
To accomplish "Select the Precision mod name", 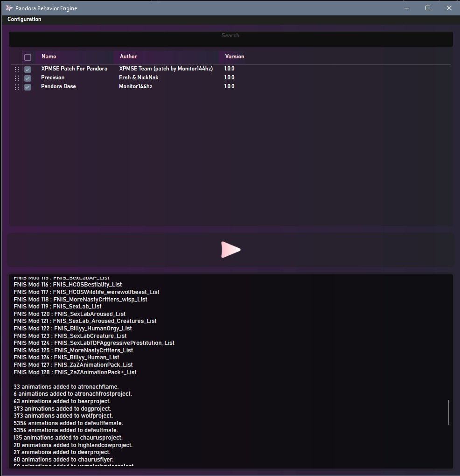I will (x=53, y=77).
